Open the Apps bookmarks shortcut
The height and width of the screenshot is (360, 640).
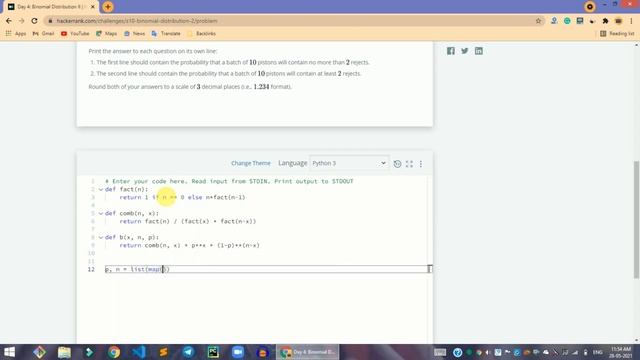pyautogui.click(x=16, y=33)
